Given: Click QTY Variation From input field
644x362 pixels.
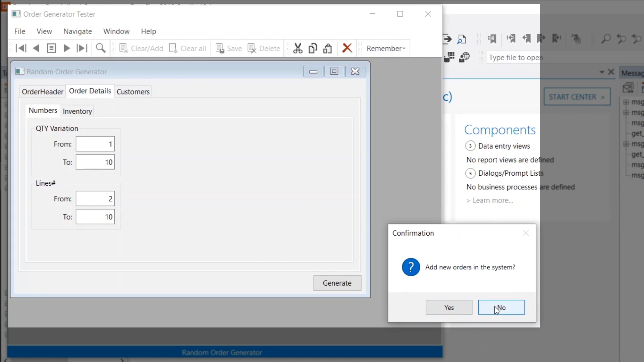Looking at the screenshot, I should 95,144.
